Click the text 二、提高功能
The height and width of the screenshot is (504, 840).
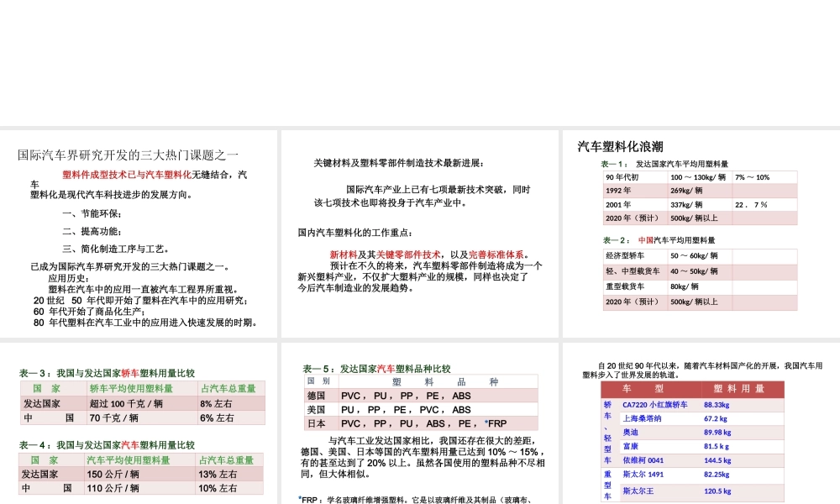click(92, 231)
